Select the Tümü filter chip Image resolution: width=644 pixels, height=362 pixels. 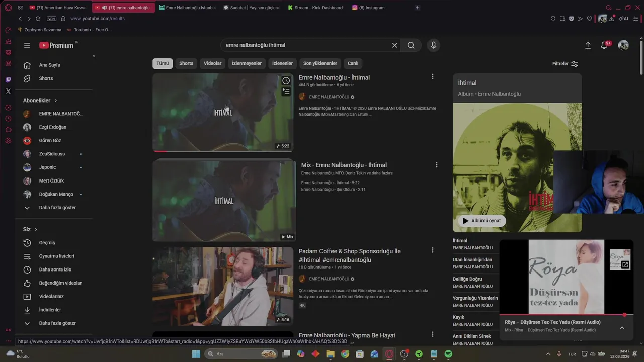163,63
